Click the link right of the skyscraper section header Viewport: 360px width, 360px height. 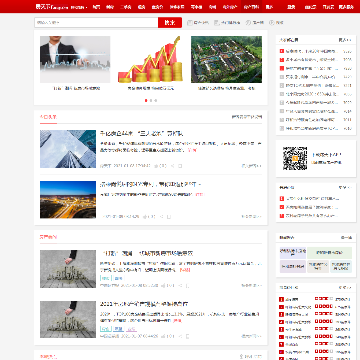pyautogui.click(x=247, y=117)
